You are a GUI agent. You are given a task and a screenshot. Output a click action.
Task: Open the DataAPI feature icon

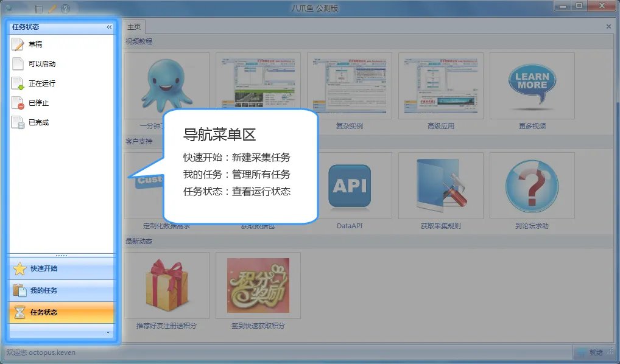coord(348,186)
